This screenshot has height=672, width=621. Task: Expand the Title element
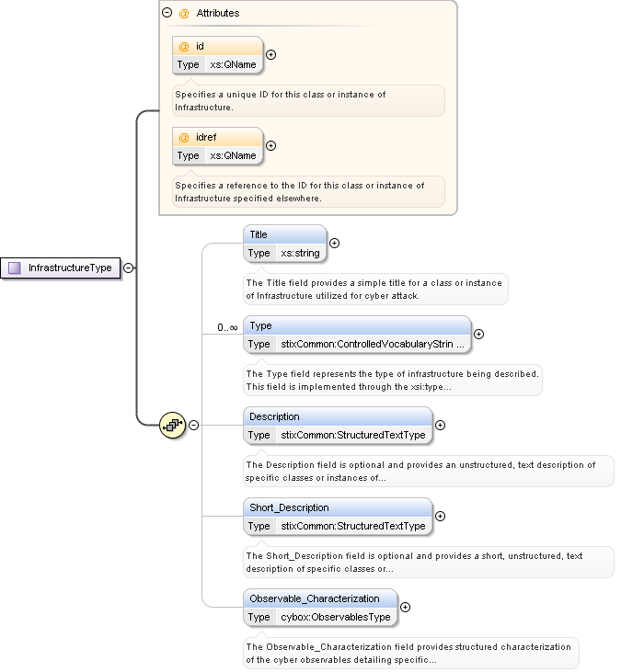click(x=334, y=244)
